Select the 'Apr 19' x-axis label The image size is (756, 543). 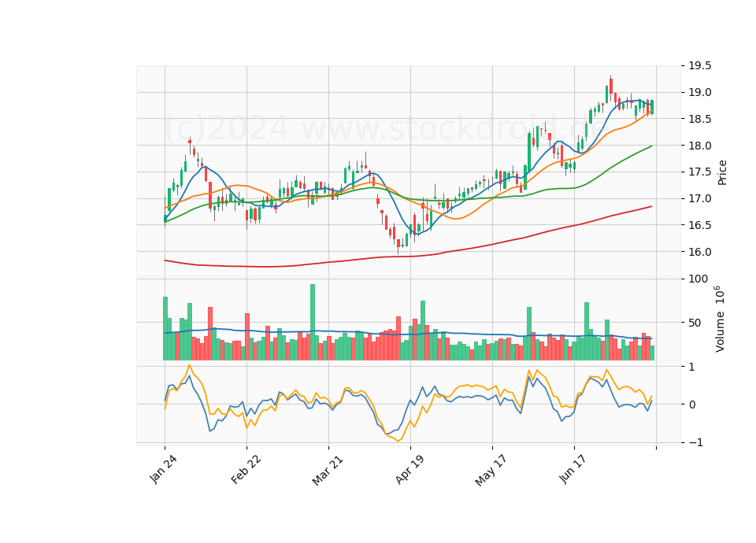(x=409, y=469)
